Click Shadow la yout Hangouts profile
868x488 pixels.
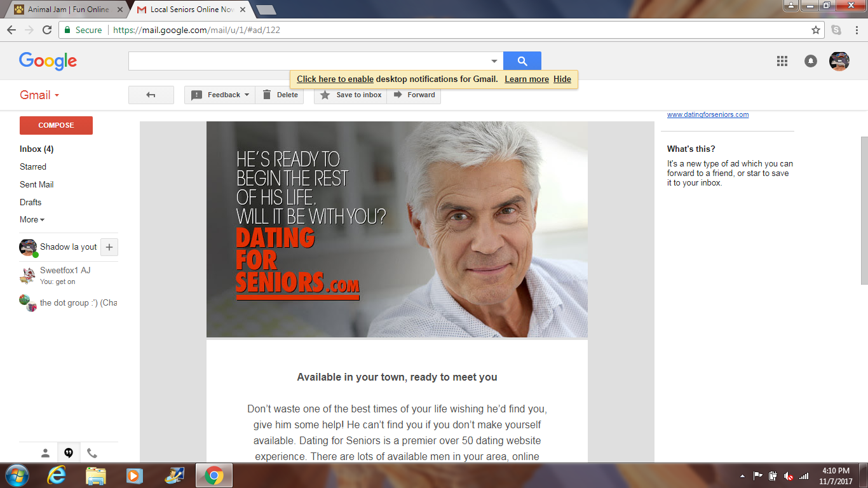pos(58,247)
